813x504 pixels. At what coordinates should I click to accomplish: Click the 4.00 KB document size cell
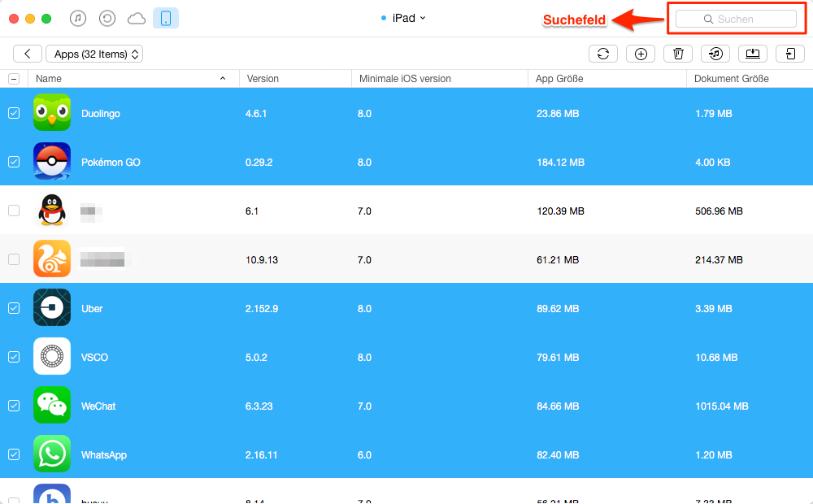pyautogui.click(x=713, y=163)
